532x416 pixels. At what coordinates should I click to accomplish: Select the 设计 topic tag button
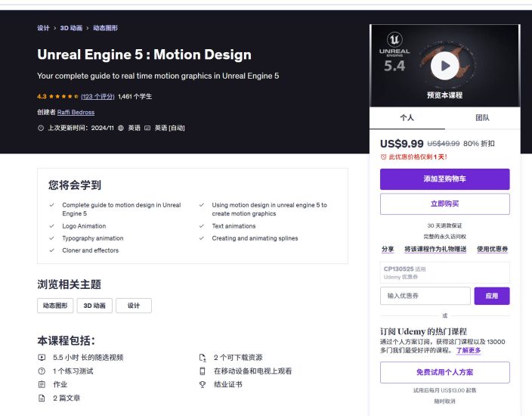[x=134, y=306]
